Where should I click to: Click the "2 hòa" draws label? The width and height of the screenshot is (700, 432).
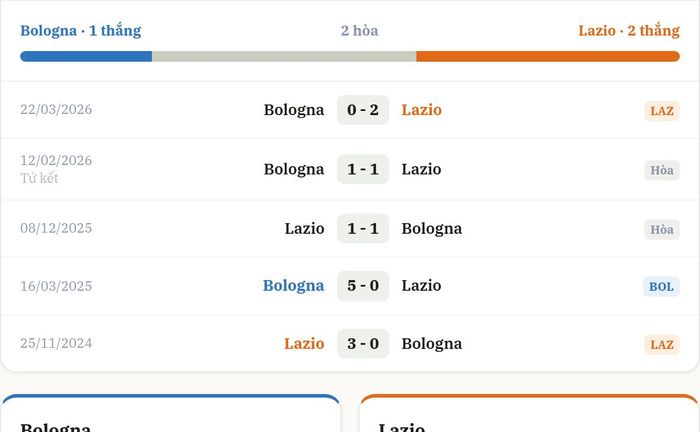click(359, 31)
